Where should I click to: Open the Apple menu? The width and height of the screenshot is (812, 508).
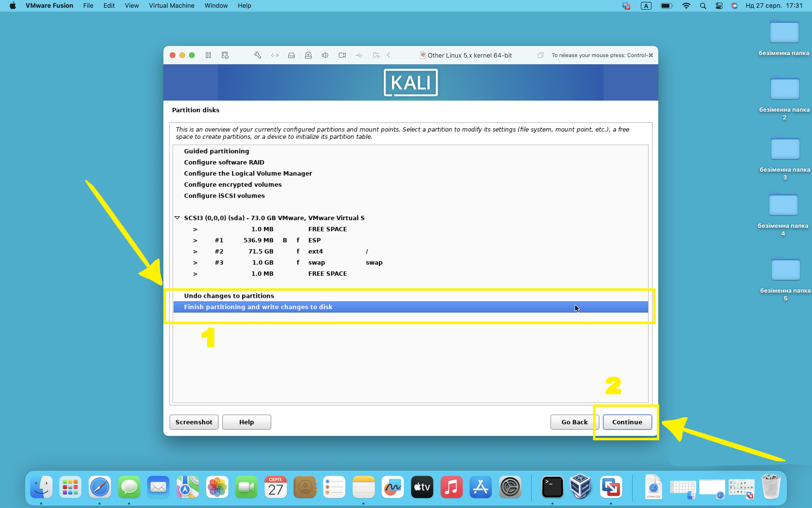(13, 6)
